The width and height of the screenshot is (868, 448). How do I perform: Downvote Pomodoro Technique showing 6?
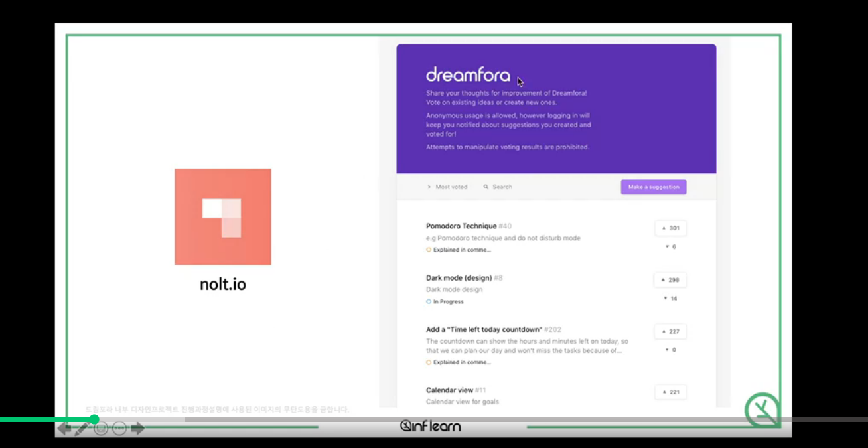coord(670,247)
